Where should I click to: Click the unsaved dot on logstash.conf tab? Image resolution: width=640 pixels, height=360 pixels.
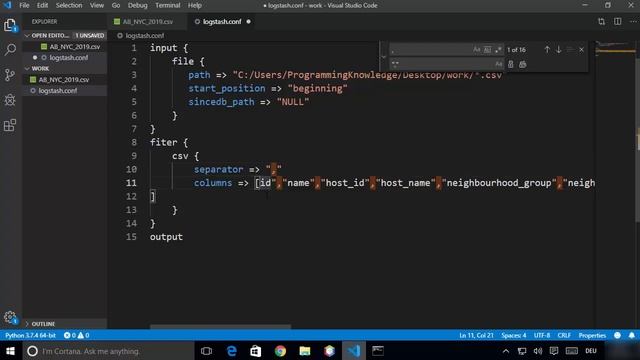[249, 22]
